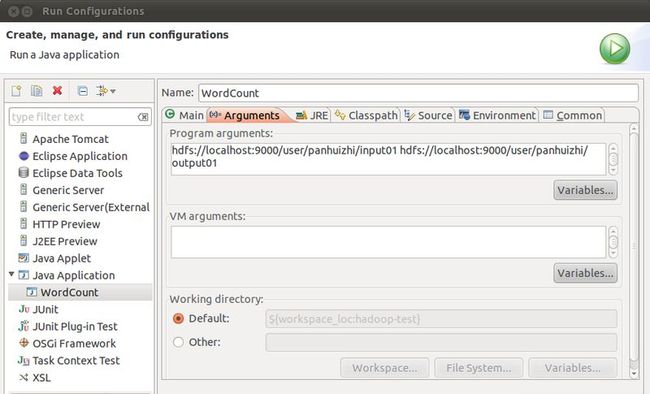Open the Environment tab
Screen dimensions: 650x394
[x=497, y=115]
